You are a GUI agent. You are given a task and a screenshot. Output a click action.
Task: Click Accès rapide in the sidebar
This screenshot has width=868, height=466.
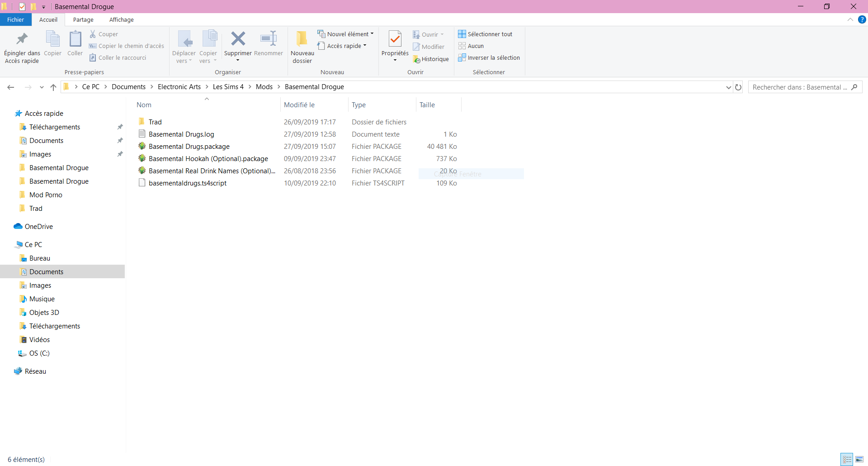pyautogui.click(x=44, y=113)
